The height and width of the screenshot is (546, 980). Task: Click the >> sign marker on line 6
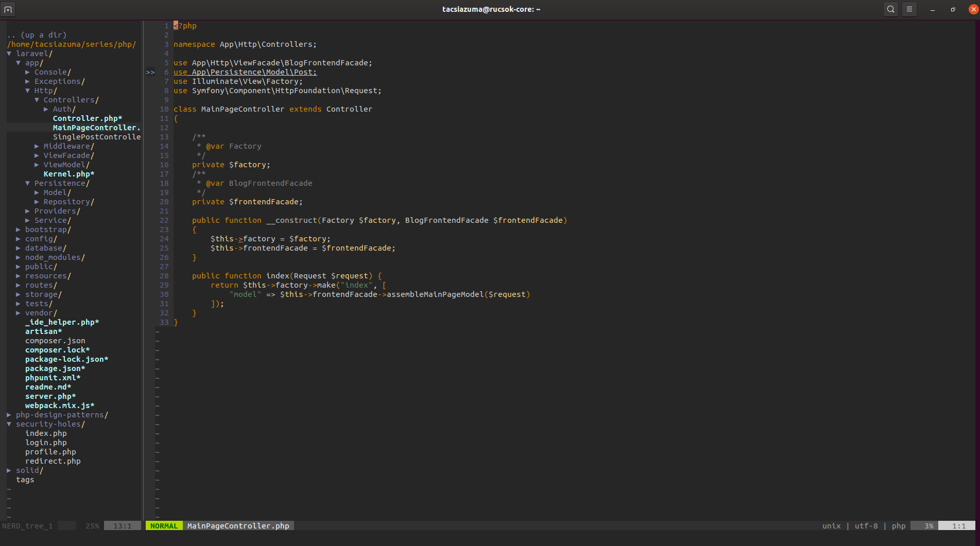[150, 72]
